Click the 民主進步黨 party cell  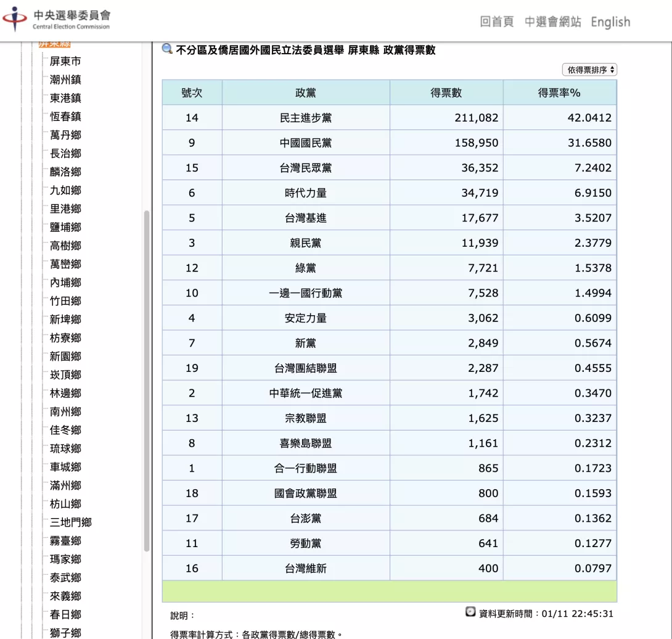point(306,118)
